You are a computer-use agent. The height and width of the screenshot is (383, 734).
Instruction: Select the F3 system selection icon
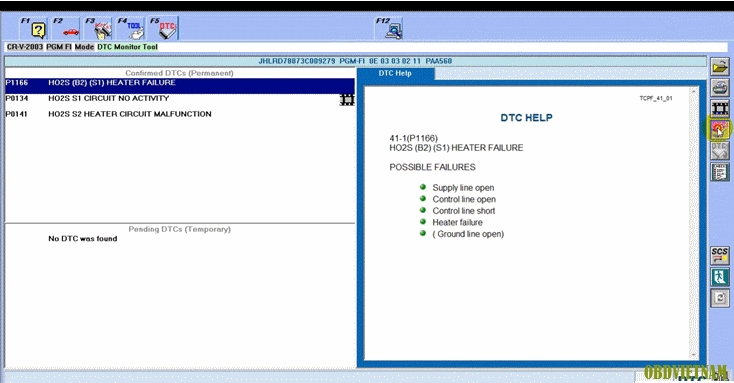[98, 28]
